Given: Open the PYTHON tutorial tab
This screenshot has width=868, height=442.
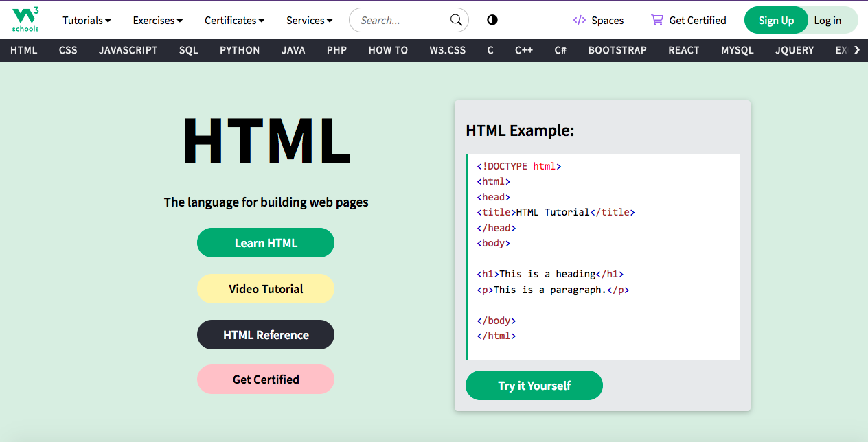Looking at the screenshot, I should [x=240, y=49].
